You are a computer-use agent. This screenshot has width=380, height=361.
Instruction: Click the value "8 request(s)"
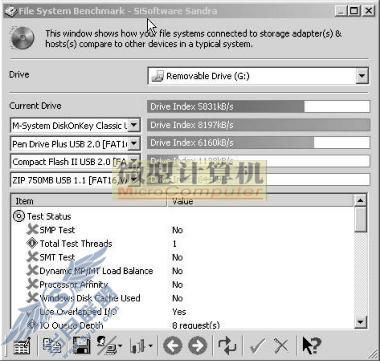pyautogui.click(x=196, y=325)
